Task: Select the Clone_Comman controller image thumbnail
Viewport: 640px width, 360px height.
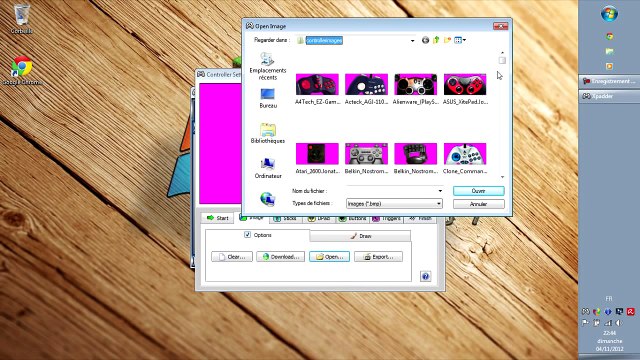Action: [465, 153]
